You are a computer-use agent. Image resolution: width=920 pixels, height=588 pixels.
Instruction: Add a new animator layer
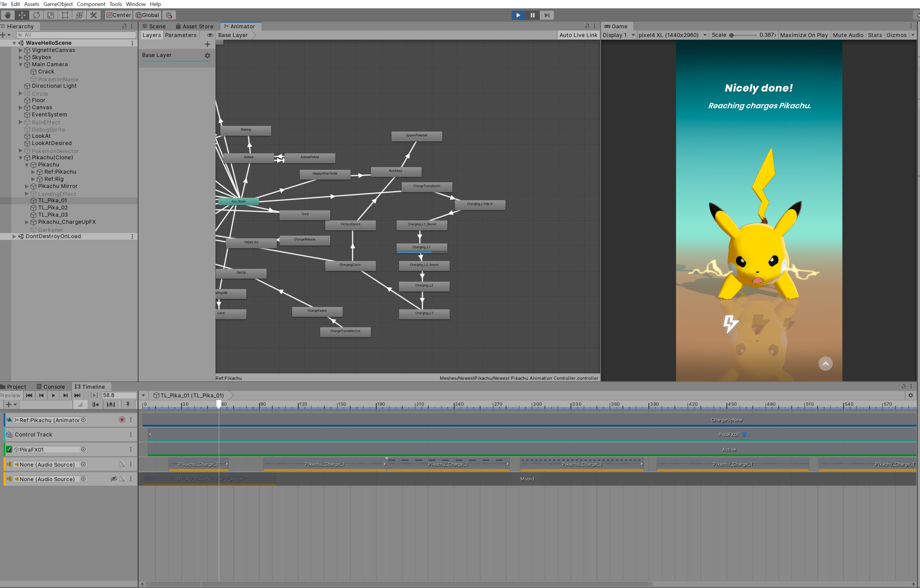coord(208,44)
